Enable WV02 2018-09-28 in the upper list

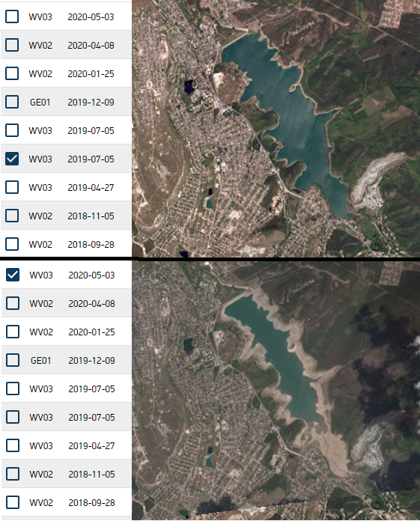click(x=12, y=244)
